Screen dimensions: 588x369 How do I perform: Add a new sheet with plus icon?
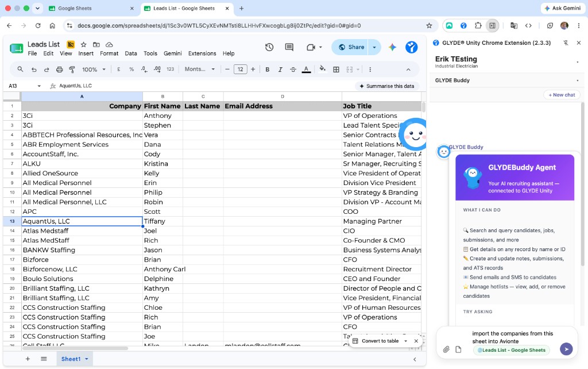point(28,359)
